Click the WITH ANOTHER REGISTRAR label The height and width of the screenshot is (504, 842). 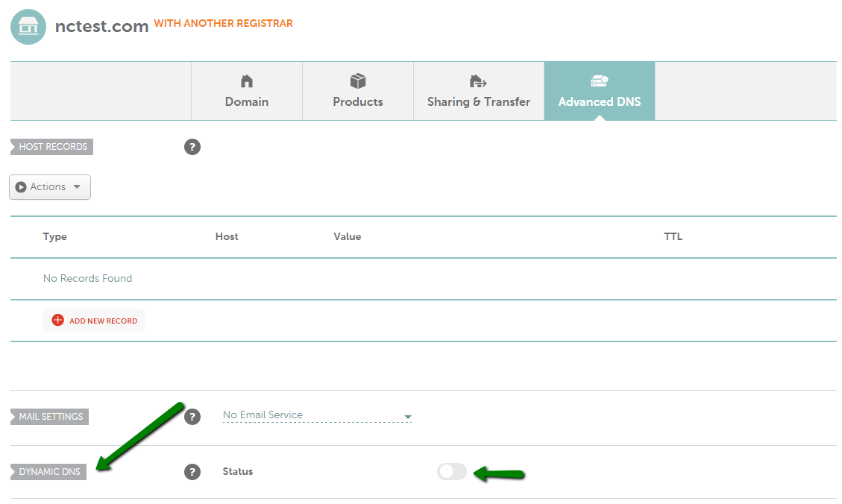tap(224, 23)
